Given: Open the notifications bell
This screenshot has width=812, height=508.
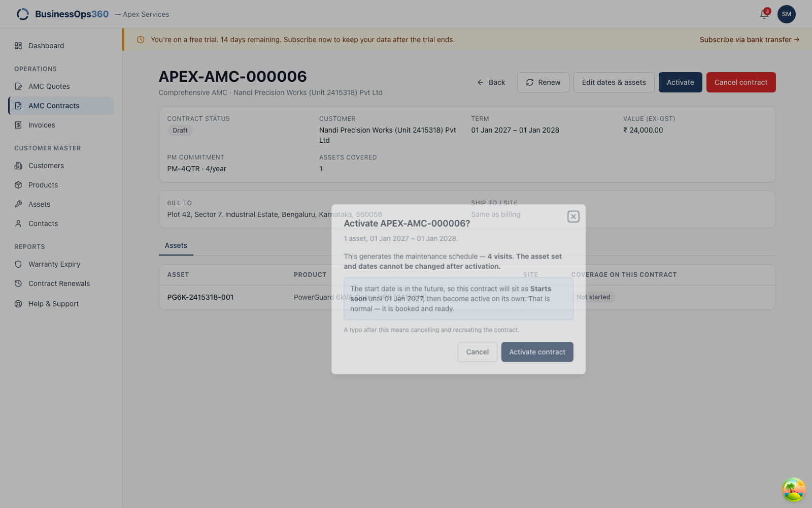Looking at the screenshot, I should pos(764,14).
